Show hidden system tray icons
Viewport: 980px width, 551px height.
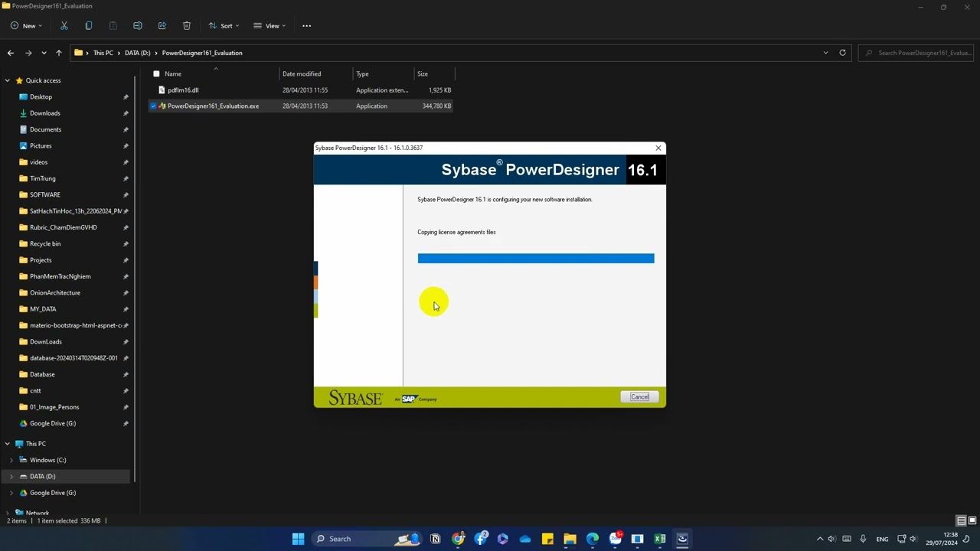(820, 539)
